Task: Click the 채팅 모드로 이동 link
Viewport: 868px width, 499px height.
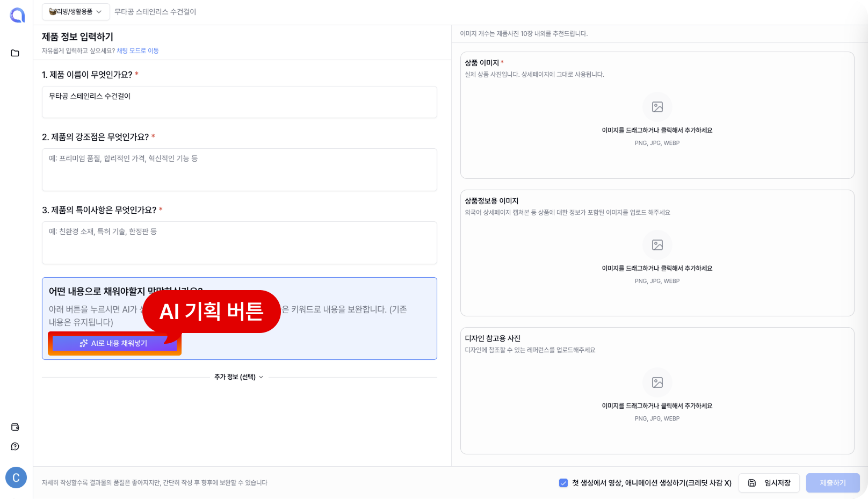Action: click(138, 51)
